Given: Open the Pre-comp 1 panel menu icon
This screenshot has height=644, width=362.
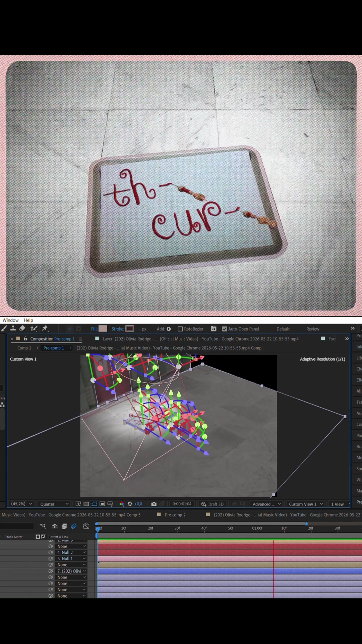Looking at the screenshot, I should click(x=81, y=339).
